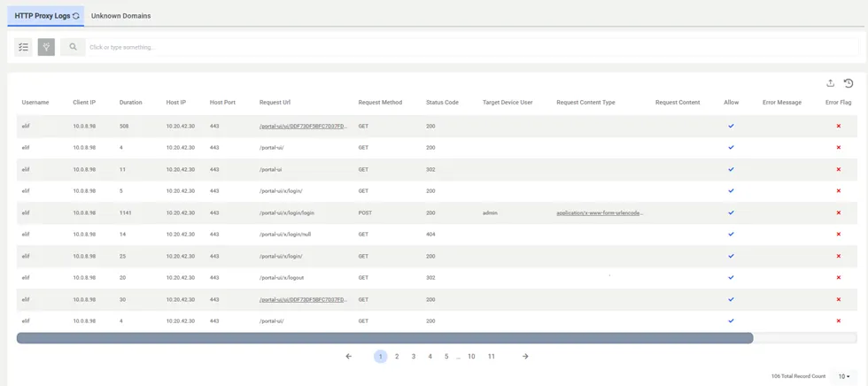Click Error Flag X in the 404 row
The height and width of the screenshot is (386, 868).
839,234
